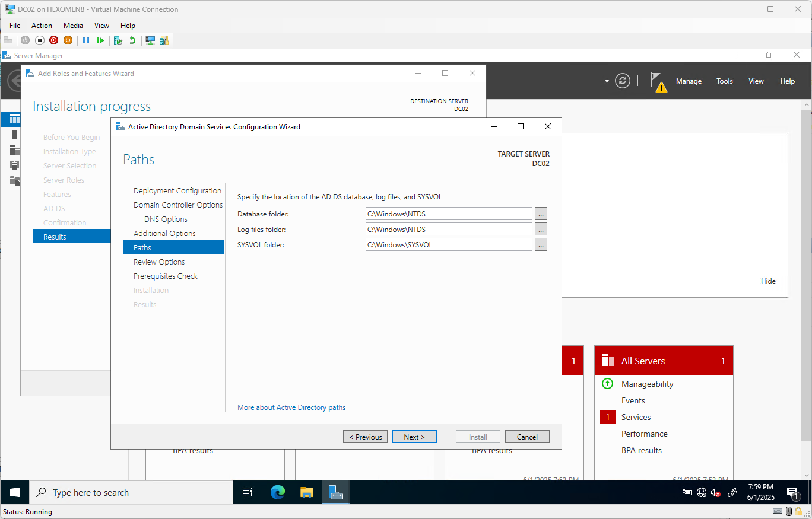The image size is (812, 519).
Task: Revert the VM with the green arrow icon
Action: (x=132, y=40)
